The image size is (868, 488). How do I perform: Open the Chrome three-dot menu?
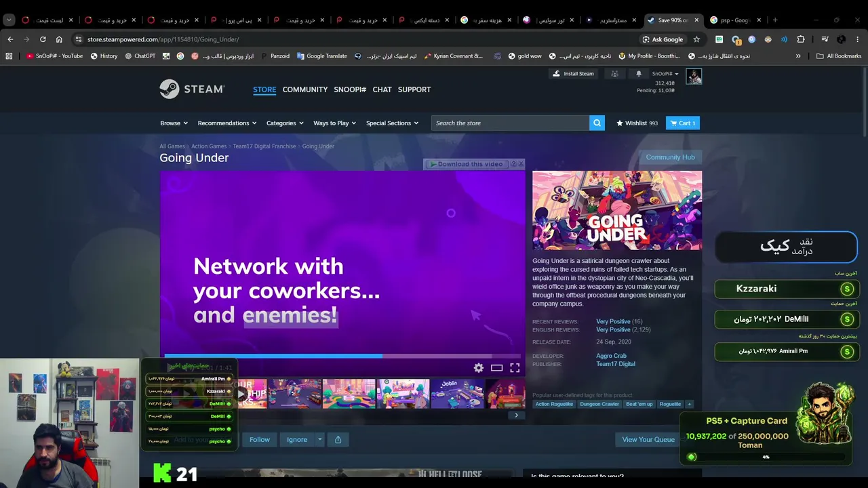click(858, 39)
